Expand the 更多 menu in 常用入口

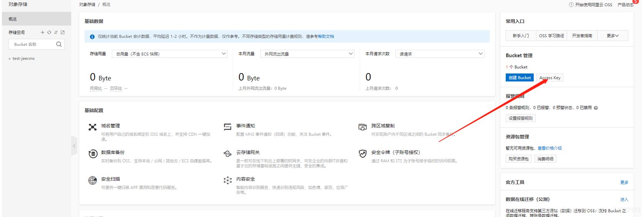pos(612,36)
